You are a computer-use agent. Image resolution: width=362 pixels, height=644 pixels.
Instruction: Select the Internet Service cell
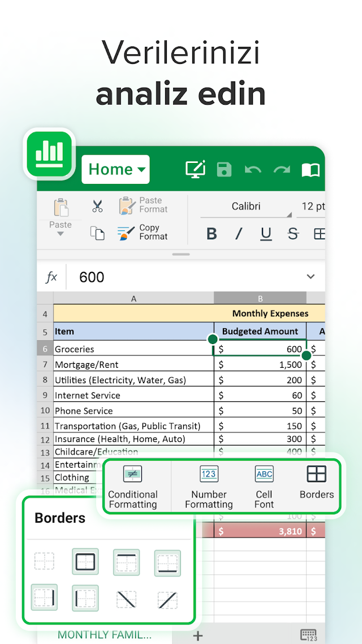[134, 395]
